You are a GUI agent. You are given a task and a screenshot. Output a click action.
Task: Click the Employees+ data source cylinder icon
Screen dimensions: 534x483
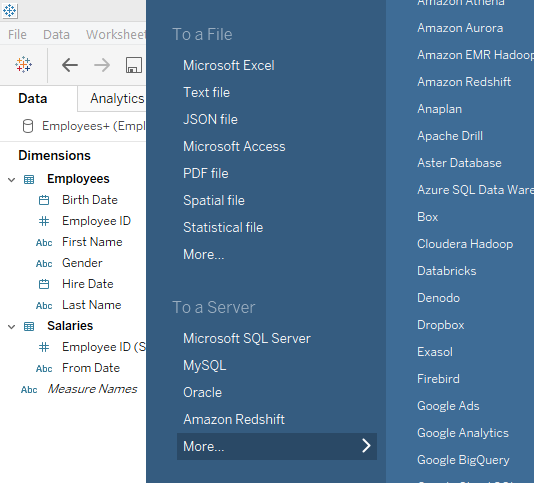(28, 126)
